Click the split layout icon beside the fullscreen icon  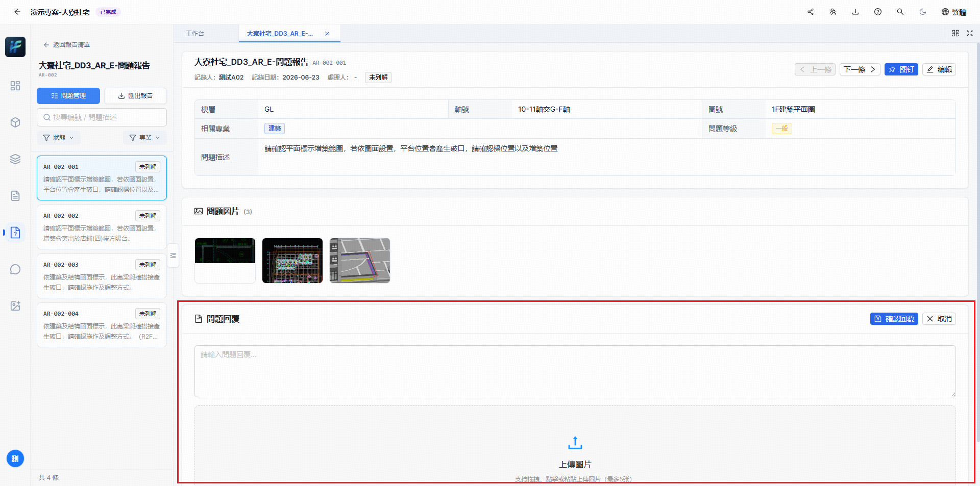pos(955,33)
